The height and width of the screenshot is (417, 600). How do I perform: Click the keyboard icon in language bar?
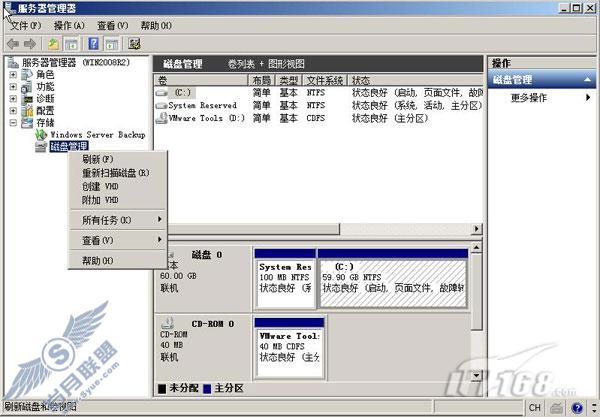pos(557,408)
